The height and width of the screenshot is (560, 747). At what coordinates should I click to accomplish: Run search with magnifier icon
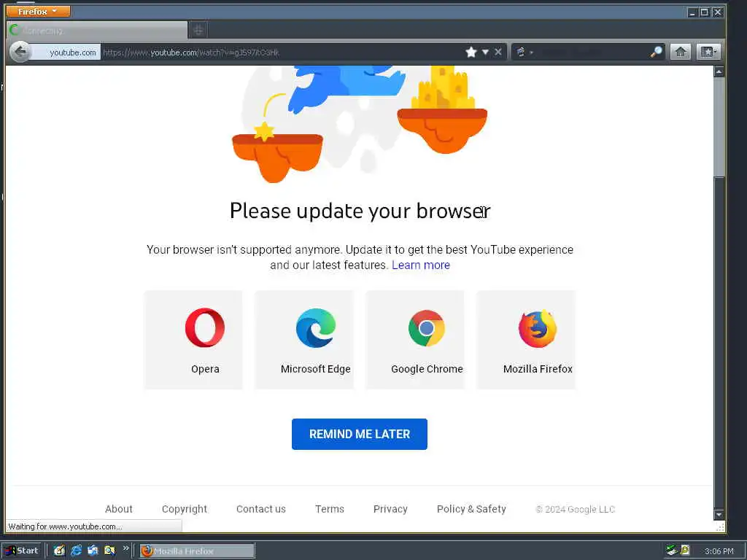click(656, 52)
